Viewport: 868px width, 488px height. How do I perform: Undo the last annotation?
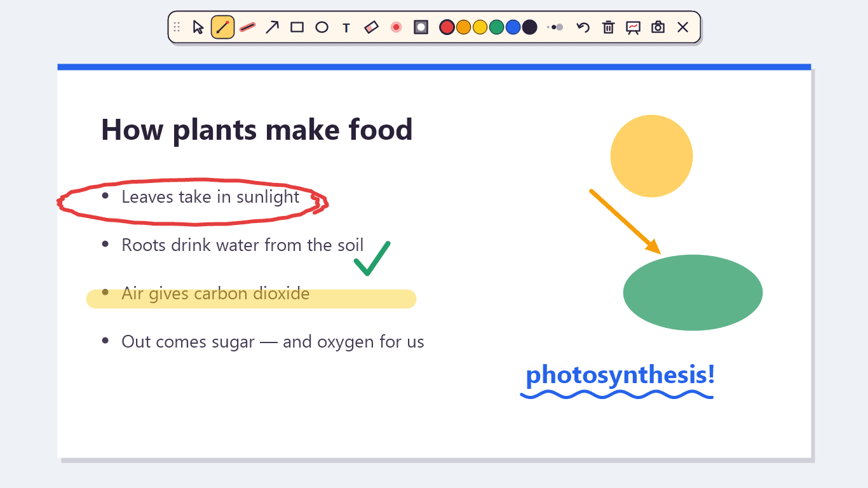(583, 27)
